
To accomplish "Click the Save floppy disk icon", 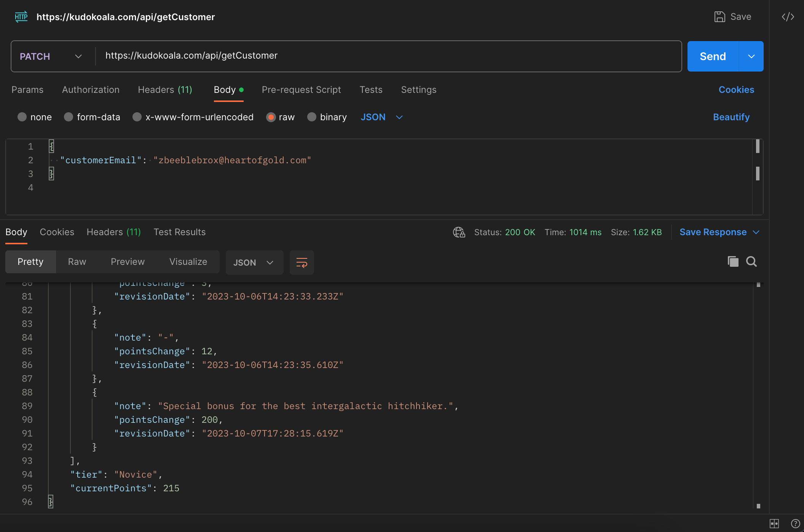I will tap(719, 17).
